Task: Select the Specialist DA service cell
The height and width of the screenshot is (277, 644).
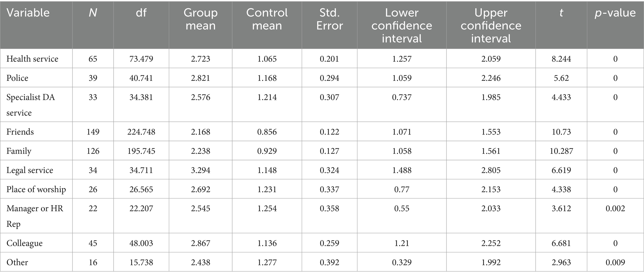Action: pos(31,105)
